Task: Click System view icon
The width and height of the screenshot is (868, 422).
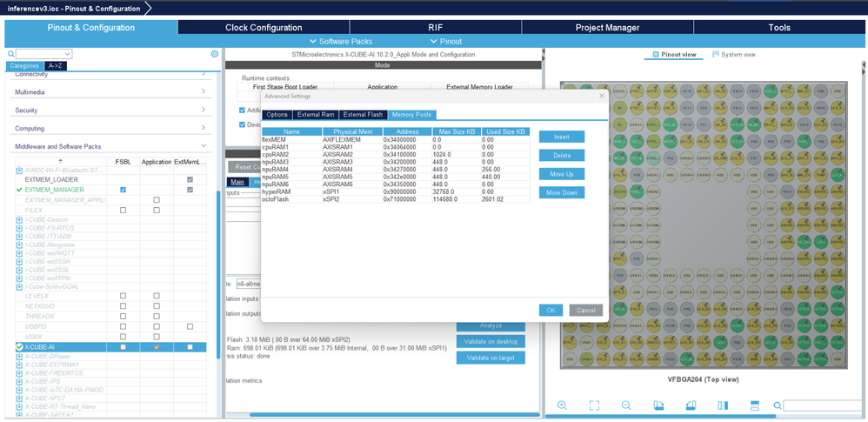Action: [x=715, y=54]
